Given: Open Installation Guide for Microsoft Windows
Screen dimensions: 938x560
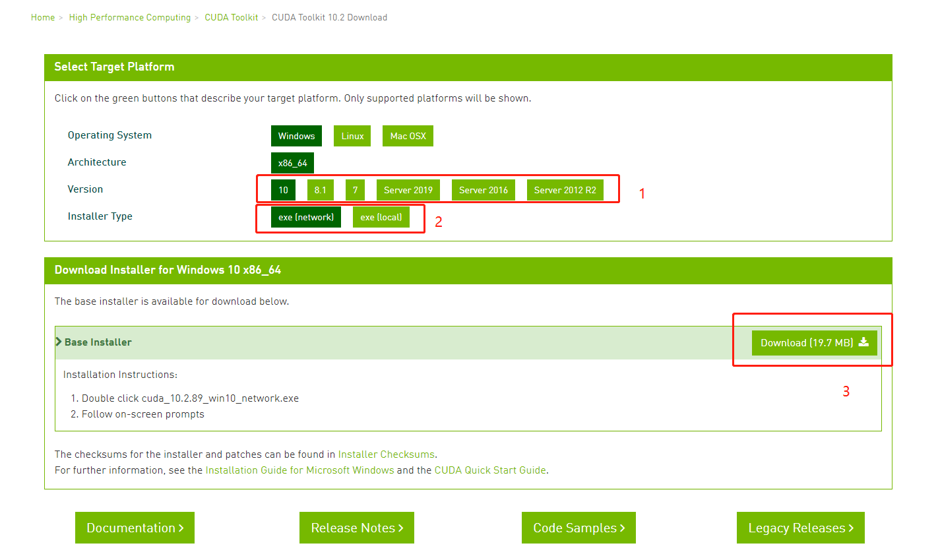Looking at the screenshot, I should pos(299,470).
